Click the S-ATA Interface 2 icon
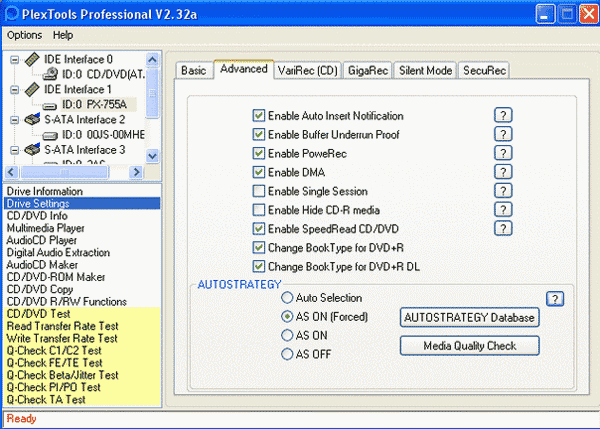This screenshot has height=429, width=600. tap(32, 119)
